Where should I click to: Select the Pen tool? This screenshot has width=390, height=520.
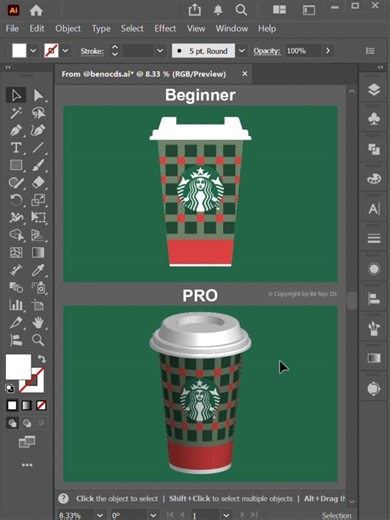click(16, 130)
